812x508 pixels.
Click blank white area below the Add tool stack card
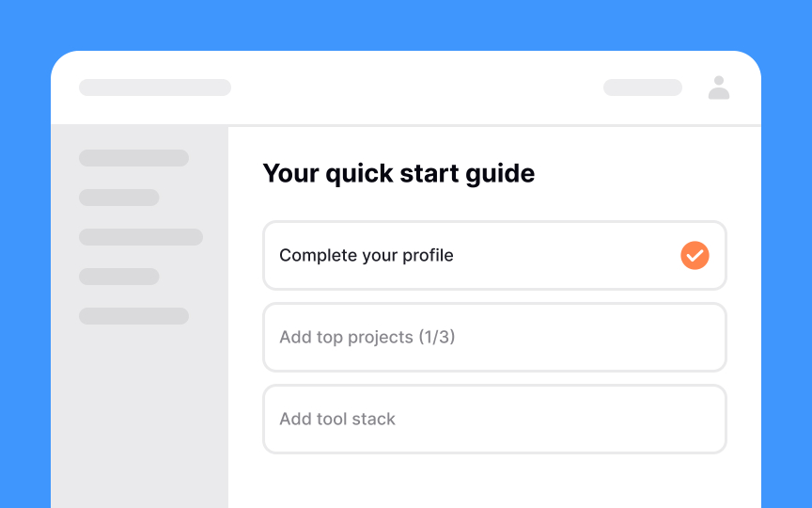494,482
